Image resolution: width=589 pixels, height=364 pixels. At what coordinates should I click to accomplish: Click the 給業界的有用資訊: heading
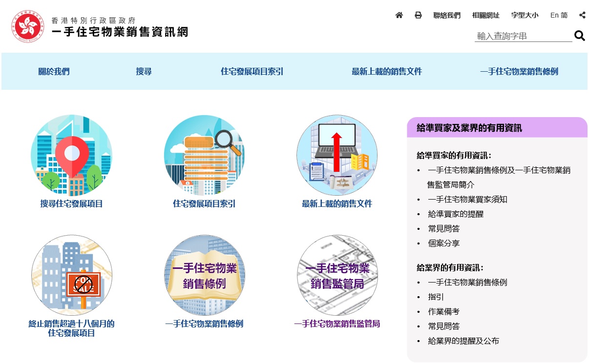[450, 268]
